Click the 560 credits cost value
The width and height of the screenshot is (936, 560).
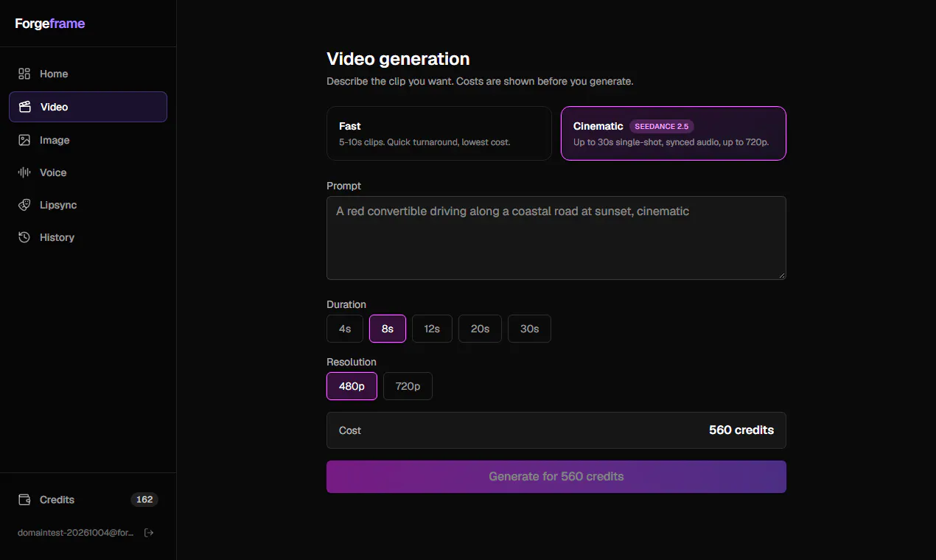pos(741,430)
